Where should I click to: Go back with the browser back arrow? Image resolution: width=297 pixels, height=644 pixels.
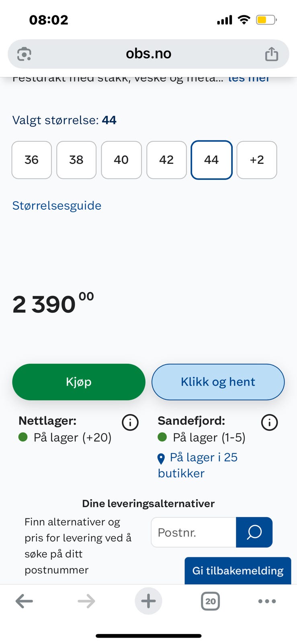click(x=24, y=601)
